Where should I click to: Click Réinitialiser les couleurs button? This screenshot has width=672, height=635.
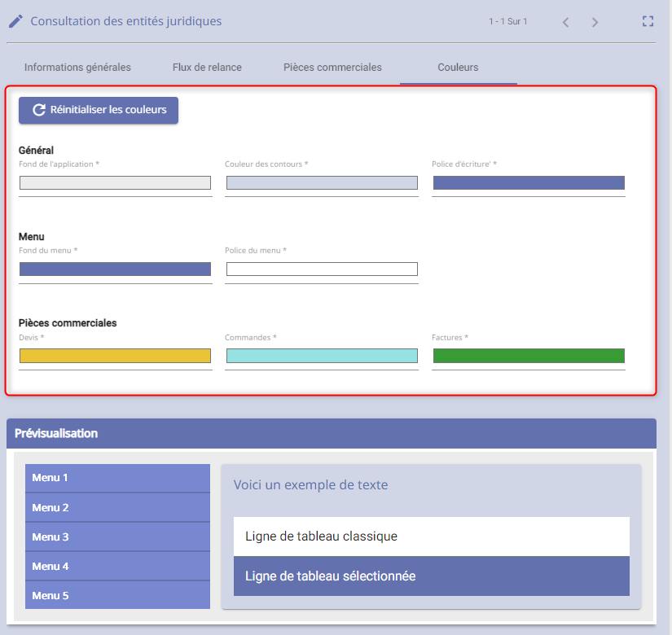99,110
